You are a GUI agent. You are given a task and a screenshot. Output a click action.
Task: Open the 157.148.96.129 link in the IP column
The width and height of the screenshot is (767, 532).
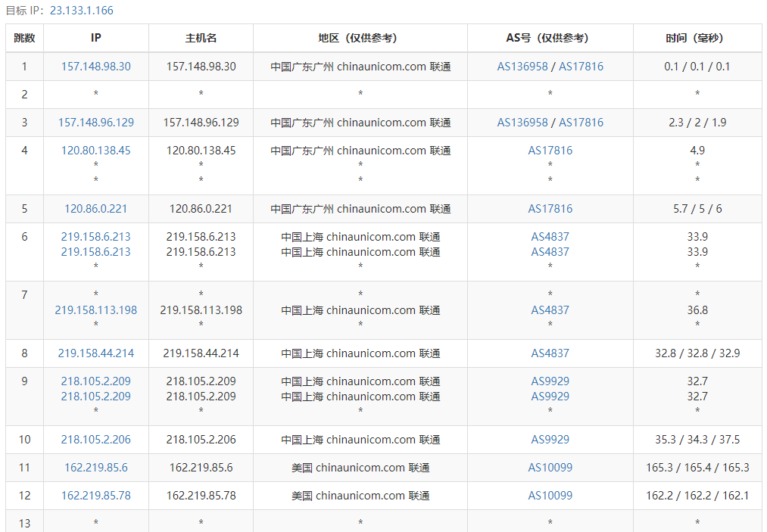click(96, 123)
